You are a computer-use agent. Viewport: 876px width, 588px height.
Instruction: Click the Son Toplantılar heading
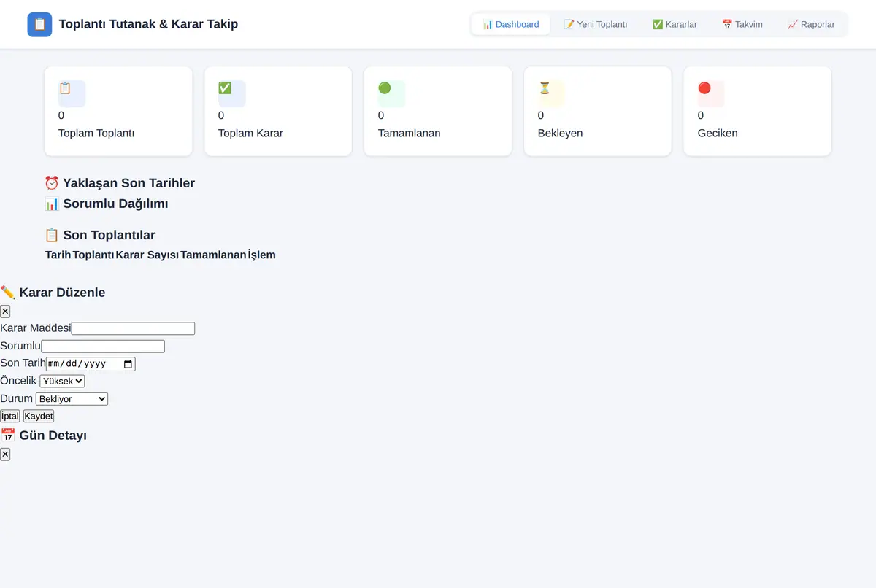pyautogui.click(x=100, y=235)
